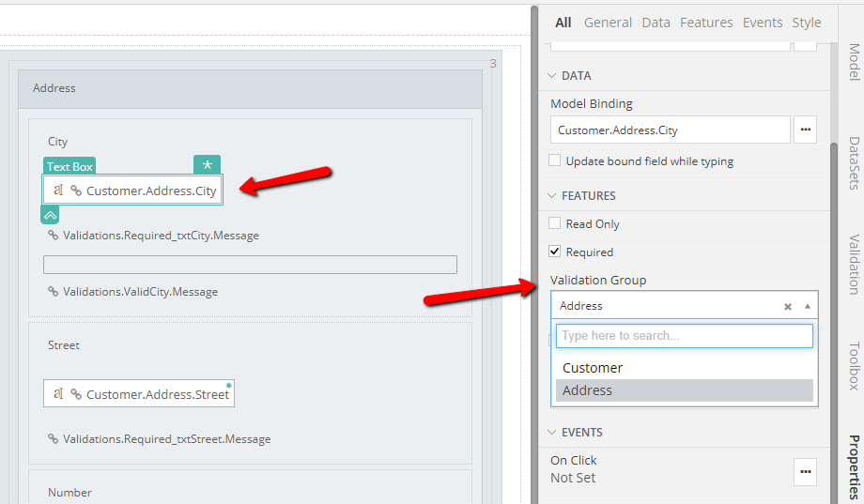Enable Update bound field while typing
Screen dimensions: 864x504
pos(555,161)
